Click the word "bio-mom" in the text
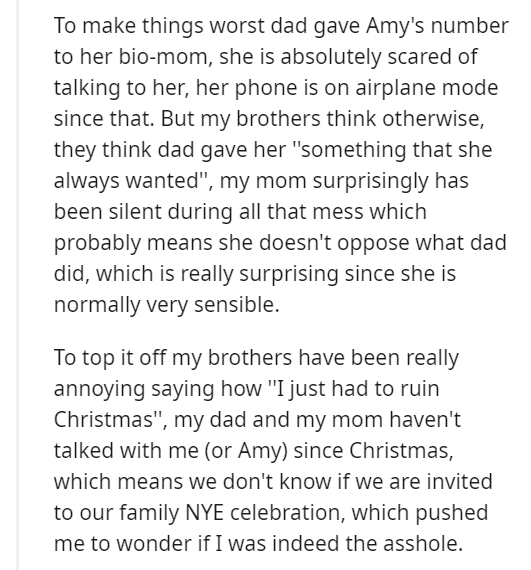The height and width of the screenshot is (570, 531). pyautogui.click(x=165, y=57)
